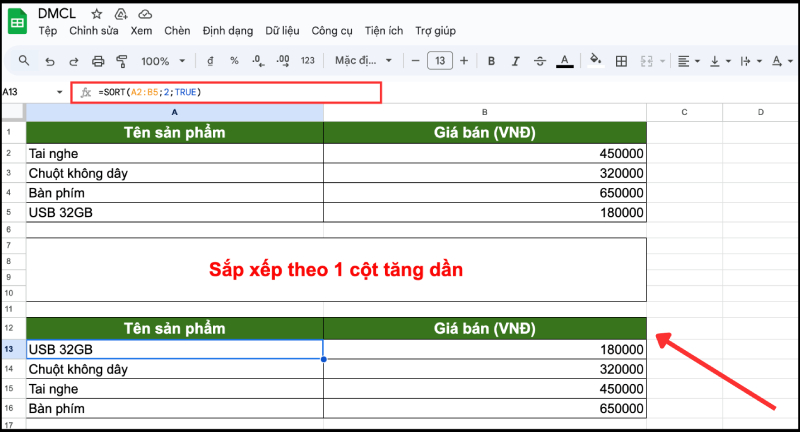Viewport: 800px width, 432px height.
Task: Toggle italic formatting
Action: 515,61
